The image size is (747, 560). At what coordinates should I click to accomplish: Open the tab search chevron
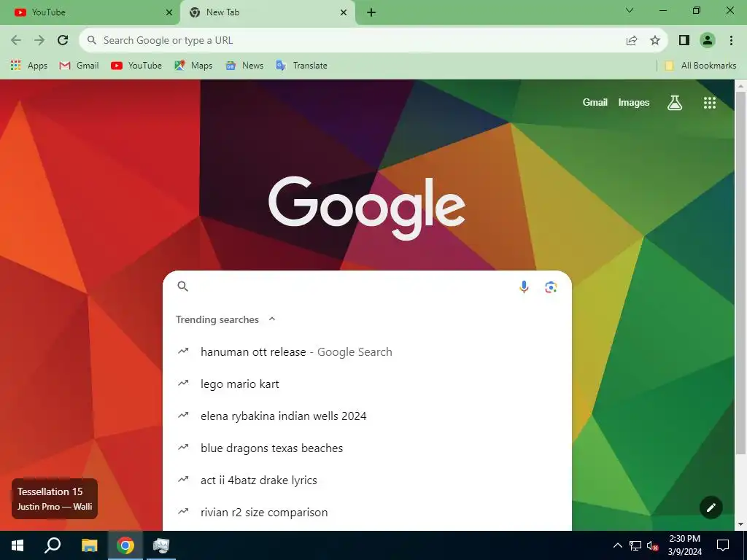(x=630, y=10)
